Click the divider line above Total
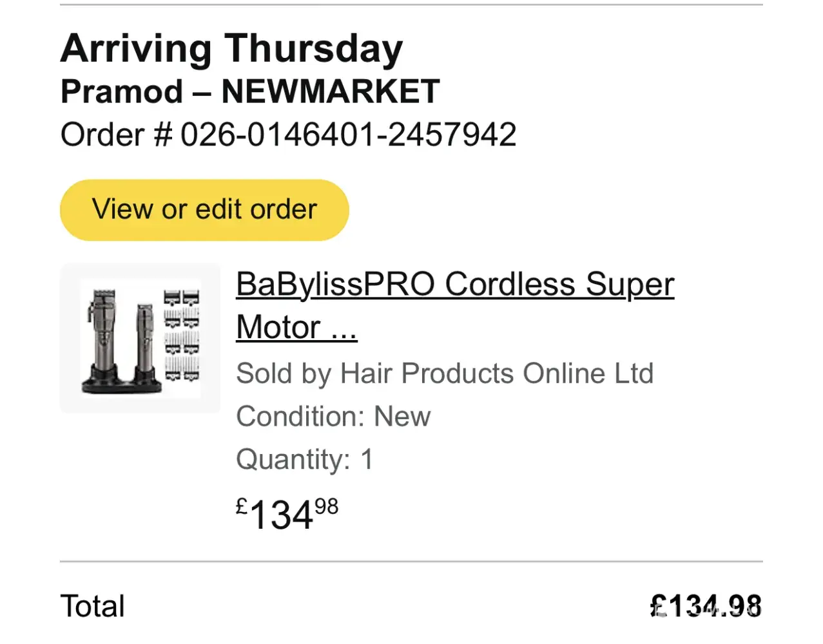The image size is (823, 644). (411, 562)
